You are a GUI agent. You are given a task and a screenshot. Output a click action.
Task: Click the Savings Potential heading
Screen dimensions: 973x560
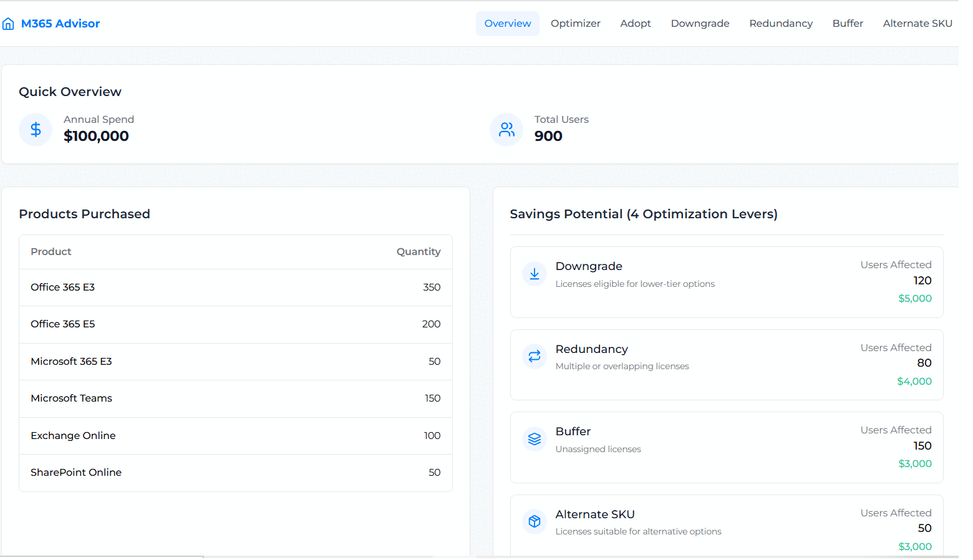pyautogui.click(x=644, y=215)
